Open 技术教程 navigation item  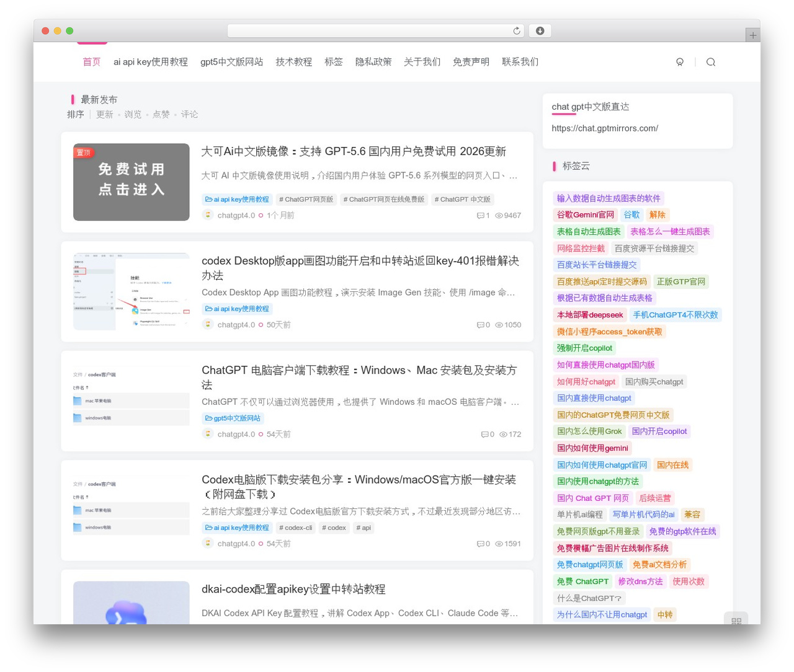(x=294, y=62)
